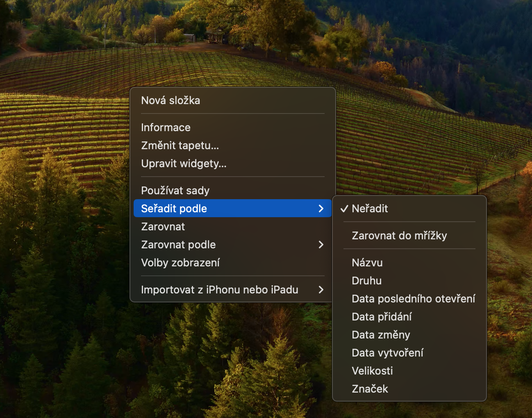Select "Nová složka" to create a folder

pyautogui.click(x=171, y=100)
